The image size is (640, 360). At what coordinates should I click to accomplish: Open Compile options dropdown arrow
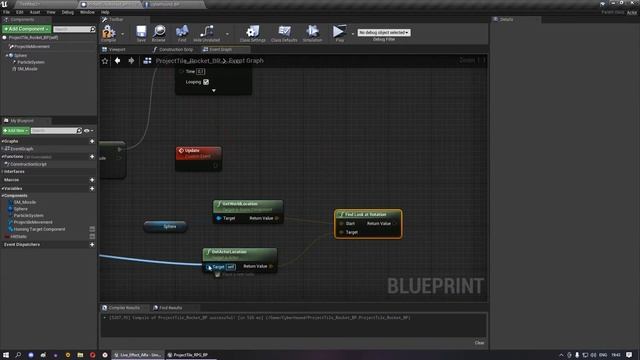coord(122,34)
